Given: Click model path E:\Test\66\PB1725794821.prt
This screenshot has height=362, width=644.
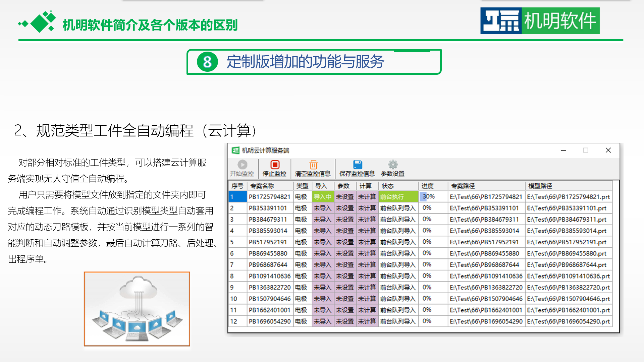Looking at the screenshot, I should pyautogui.click(x=569, y=197).
